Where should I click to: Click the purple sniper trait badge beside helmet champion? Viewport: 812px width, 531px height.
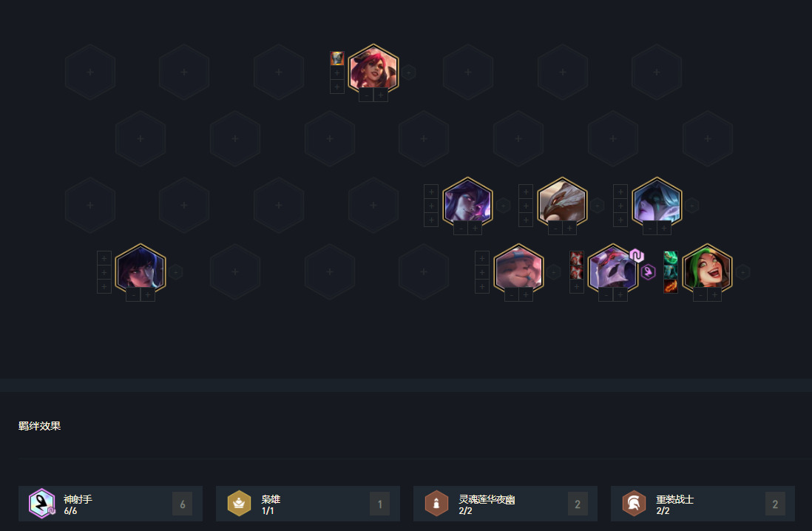click(x=649, y=272)
